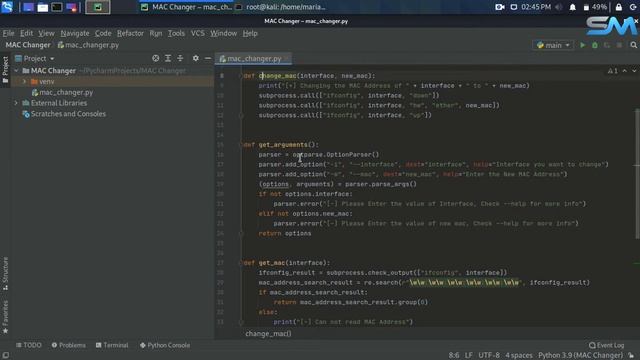This screenshot has height=360, width=640.
Task: Click the volume icon in tray
Action: (559, 7)
